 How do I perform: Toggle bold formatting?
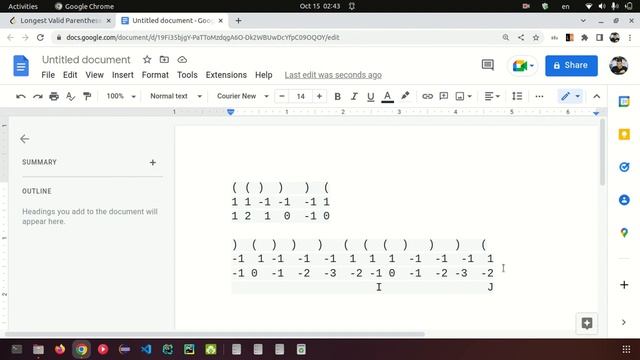click(x=338, y=96)
